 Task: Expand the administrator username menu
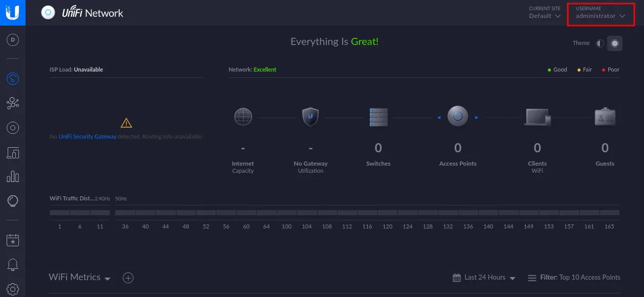(x=601, y=15)
